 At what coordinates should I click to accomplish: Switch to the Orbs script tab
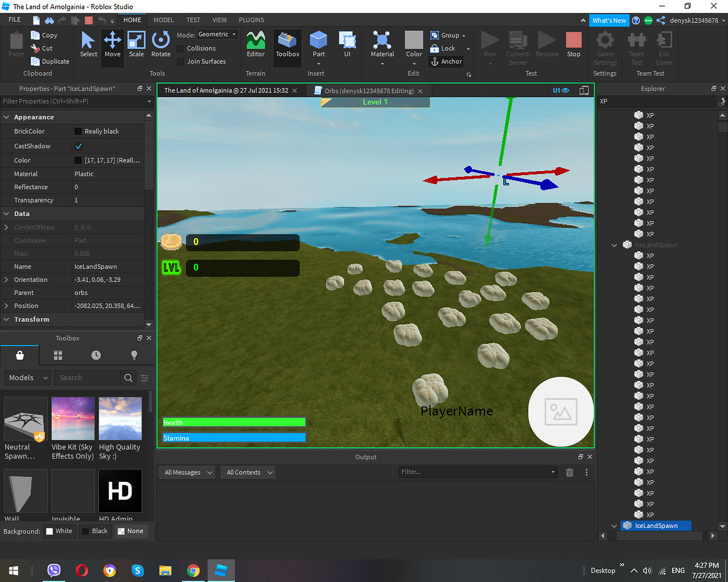369,91
